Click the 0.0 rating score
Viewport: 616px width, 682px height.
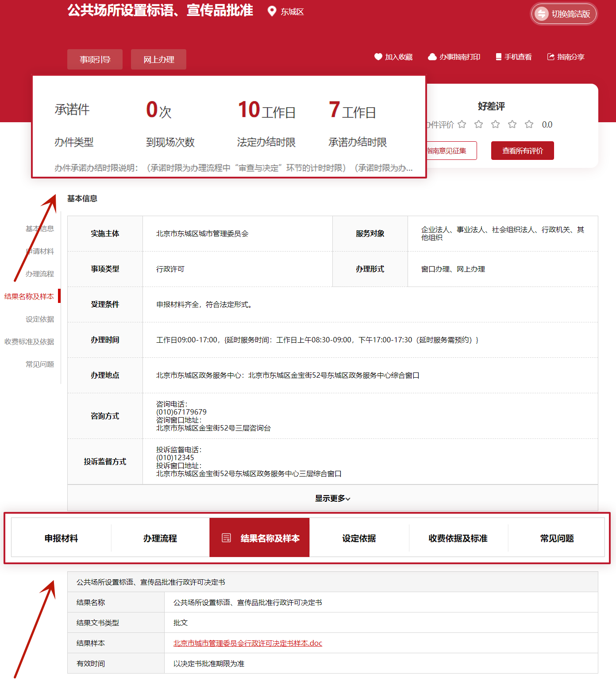(x=547, y=124)
